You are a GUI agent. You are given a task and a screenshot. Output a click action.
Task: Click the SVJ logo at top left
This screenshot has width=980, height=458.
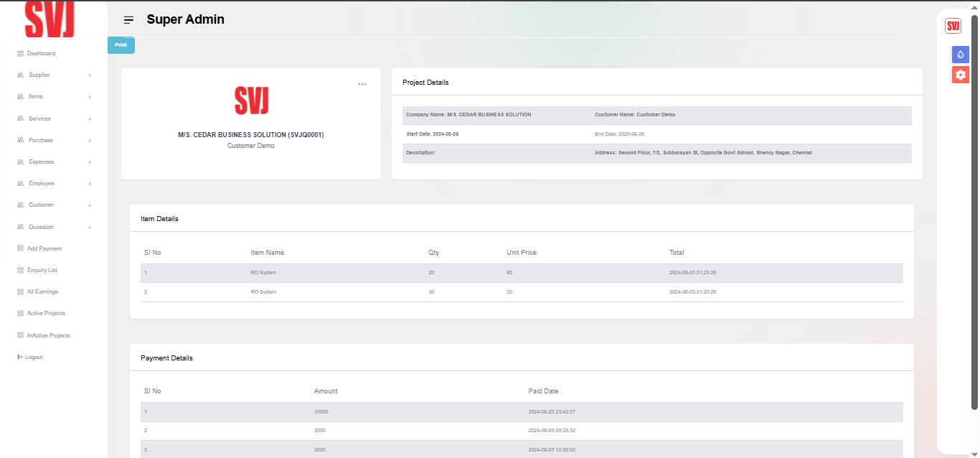coord(50,19)
